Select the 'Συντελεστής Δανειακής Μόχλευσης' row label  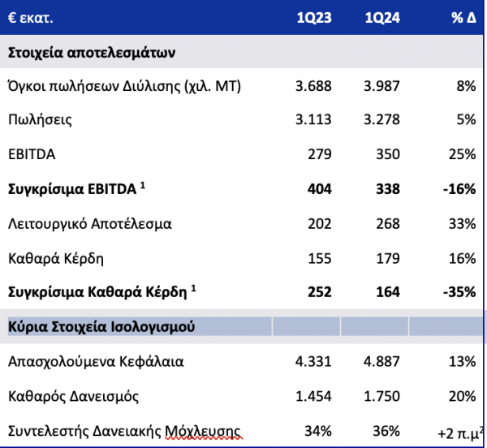tap(124, 432)
